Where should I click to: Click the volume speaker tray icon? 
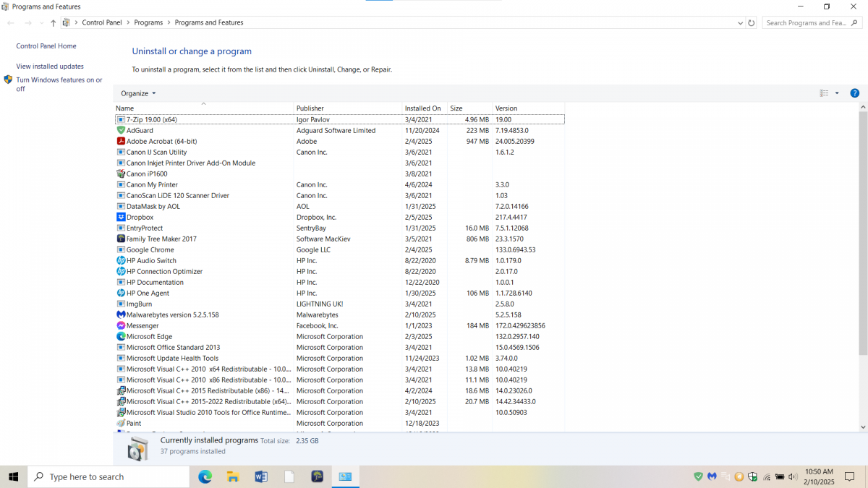(x=793, y=476)
